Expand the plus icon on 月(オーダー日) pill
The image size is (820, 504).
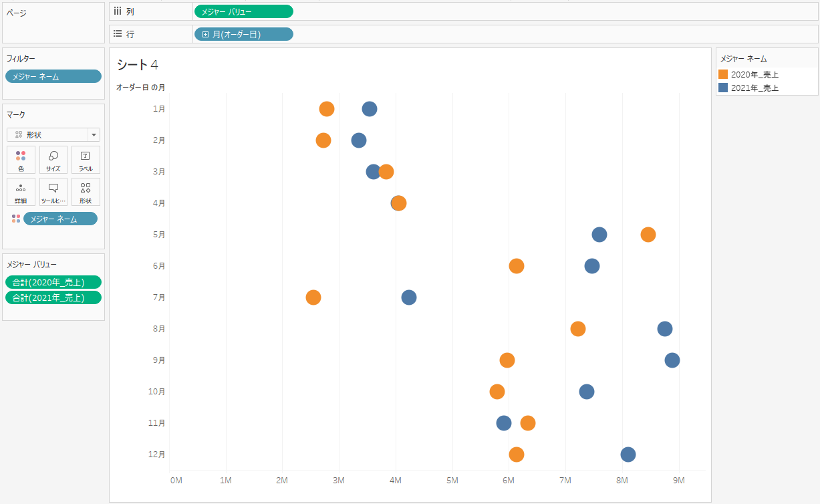click(x=205, y=34)
